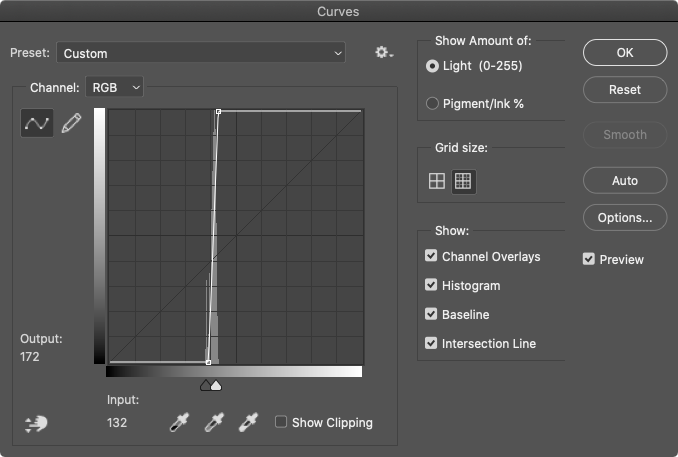Open the Options... dialog button
This screenshot has width=678, height=457.
point(625,217)
